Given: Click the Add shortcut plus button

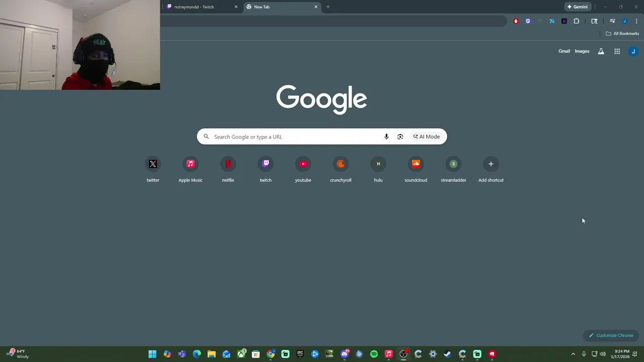Looking at the screenshot, I should point(491,164).
